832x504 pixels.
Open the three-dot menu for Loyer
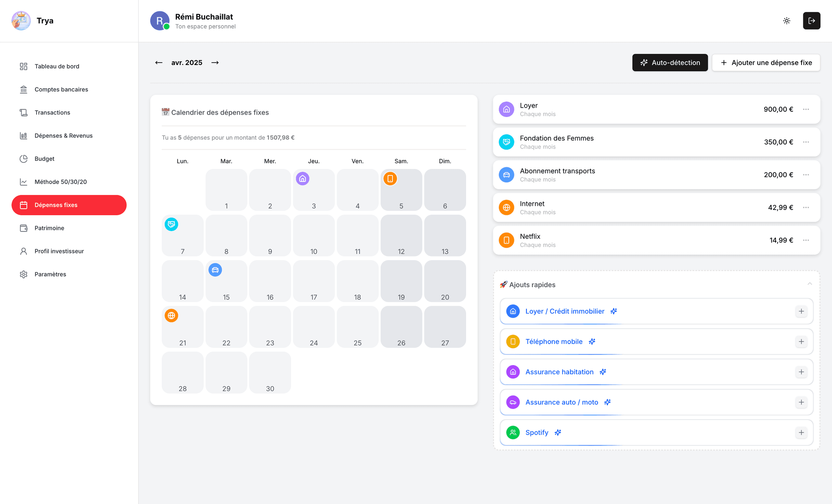tap(806, 109)
